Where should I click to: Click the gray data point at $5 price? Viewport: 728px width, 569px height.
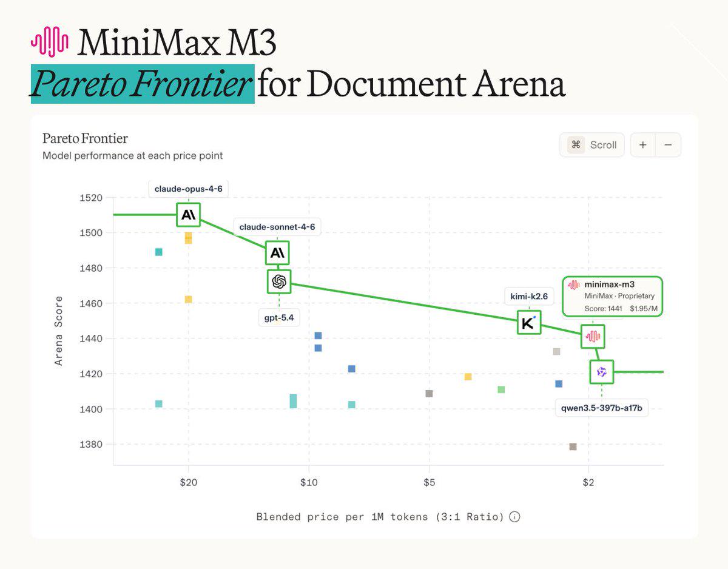tap(429, 394)
